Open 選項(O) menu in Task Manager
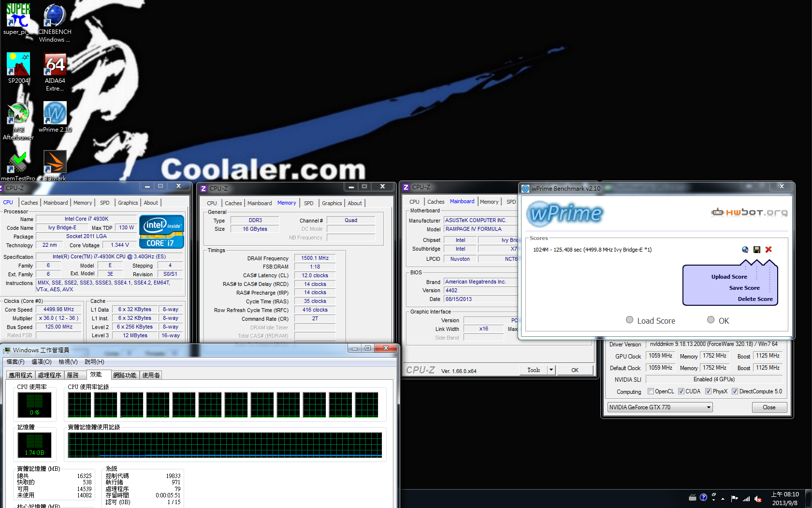812x508 pixels. [x=42, y=361]
